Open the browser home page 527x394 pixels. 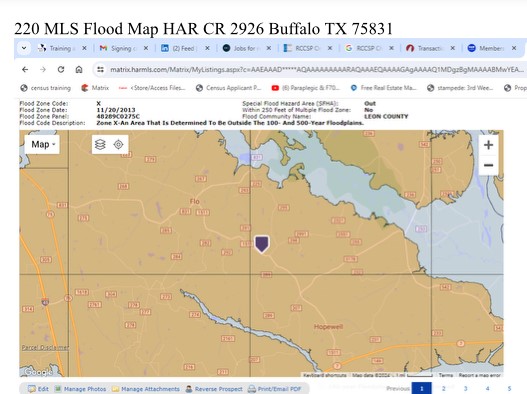79,70
